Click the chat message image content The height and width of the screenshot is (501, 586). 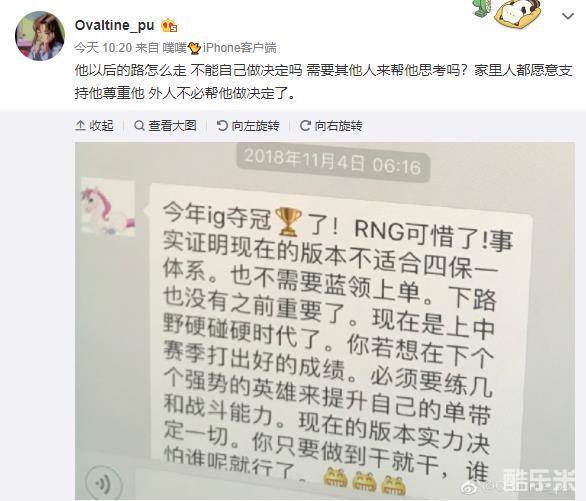click(325, 321)
